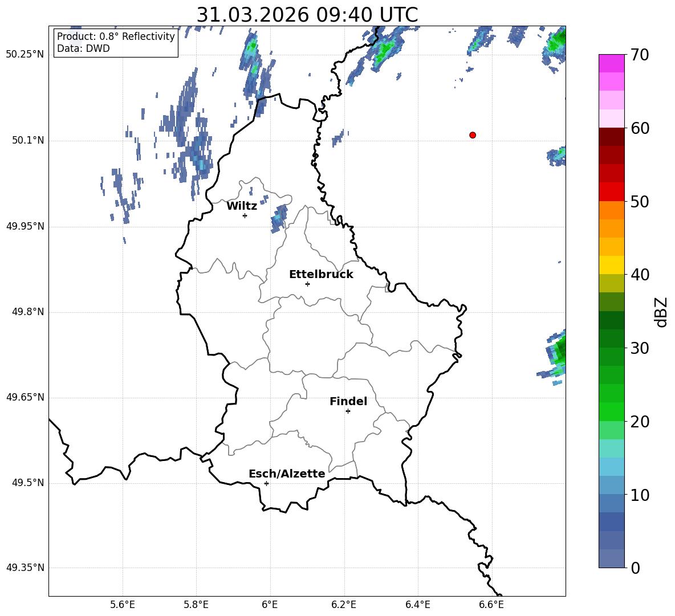Click the colorbar tick label 70
This screenshot has height=616, width=675.
pos(640,55)
